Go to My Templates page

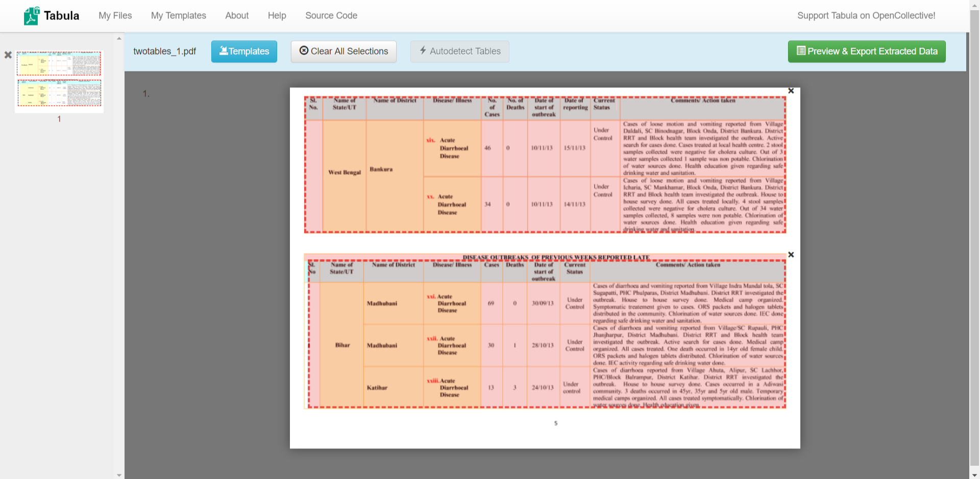pos(178,16)
